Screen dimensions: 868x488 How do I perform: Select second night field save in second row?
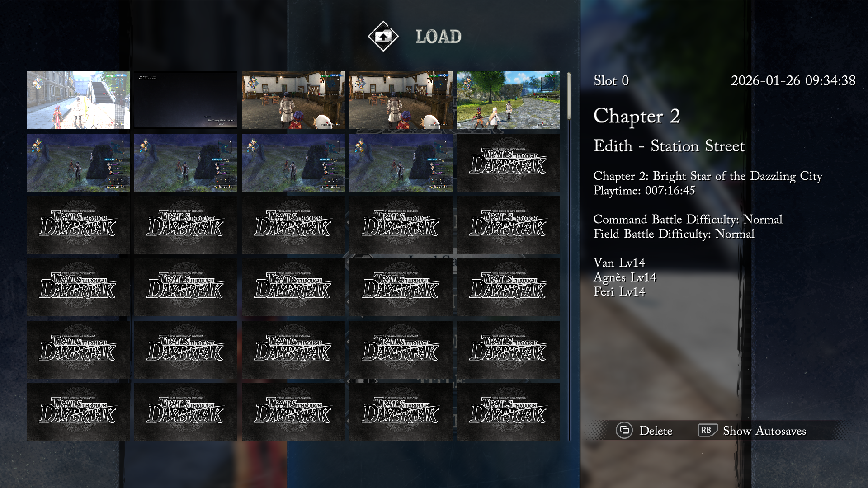tap(186, 163)
